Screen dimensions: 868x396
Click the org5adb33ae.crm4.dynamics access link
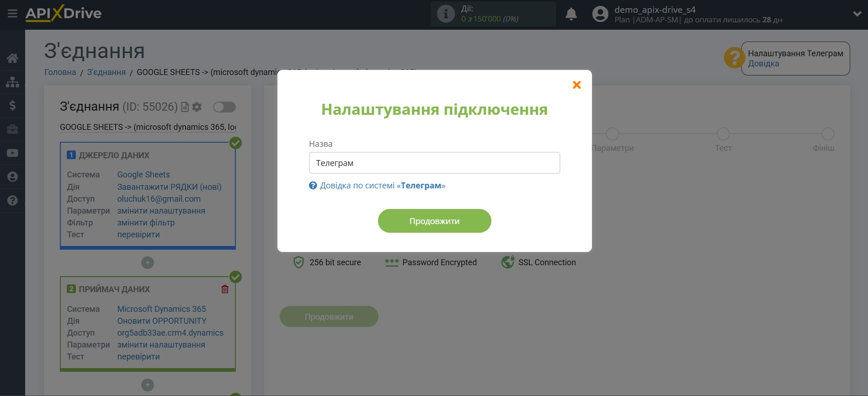click(x=170, y=333)
